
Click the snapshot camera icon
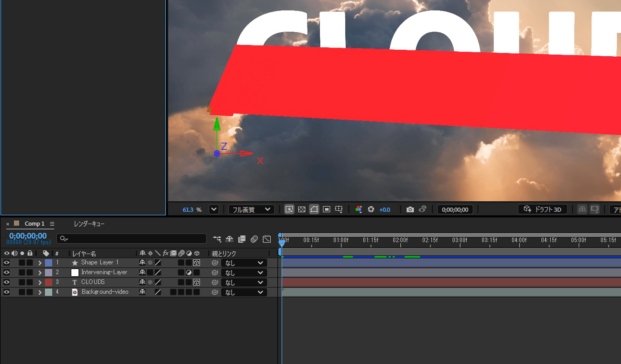(410, 209)
